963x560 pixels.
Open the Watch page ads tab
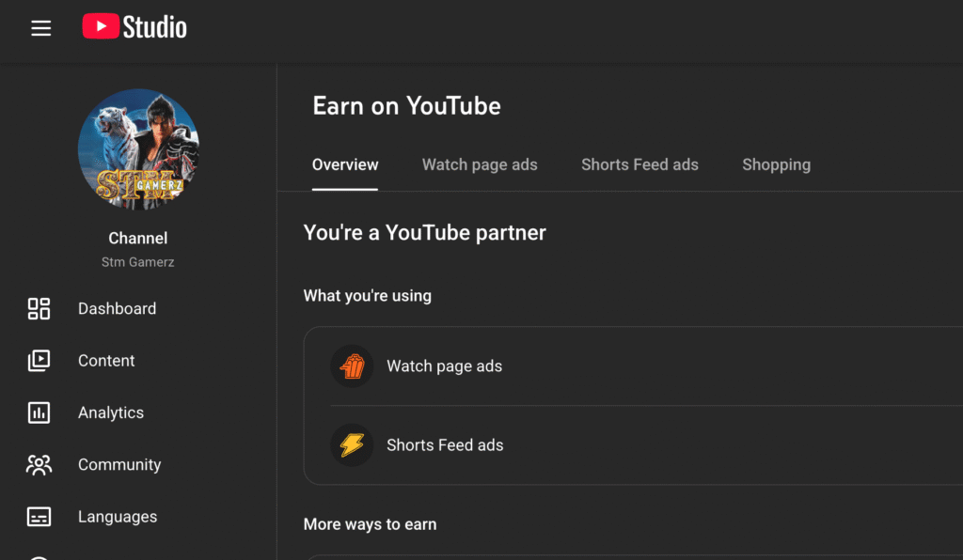pyautogui.click(x=480, y=164)
